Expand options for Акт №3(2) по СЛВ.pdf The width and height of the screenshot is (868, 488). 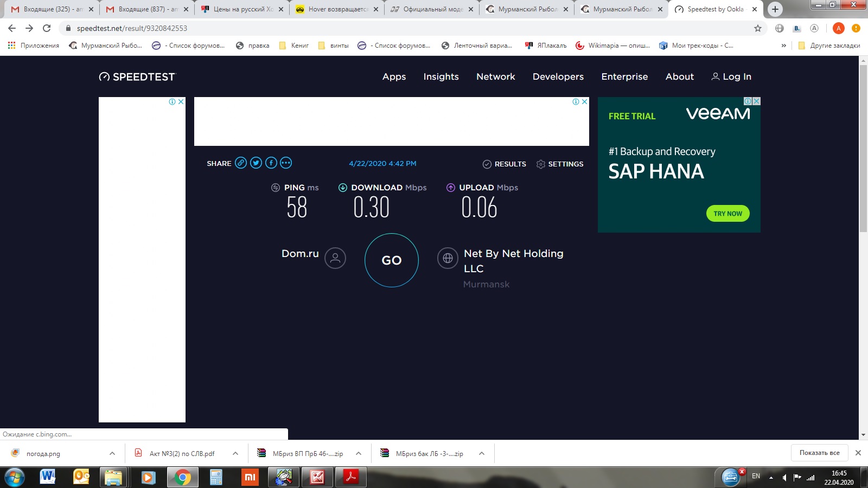[235, 453]
